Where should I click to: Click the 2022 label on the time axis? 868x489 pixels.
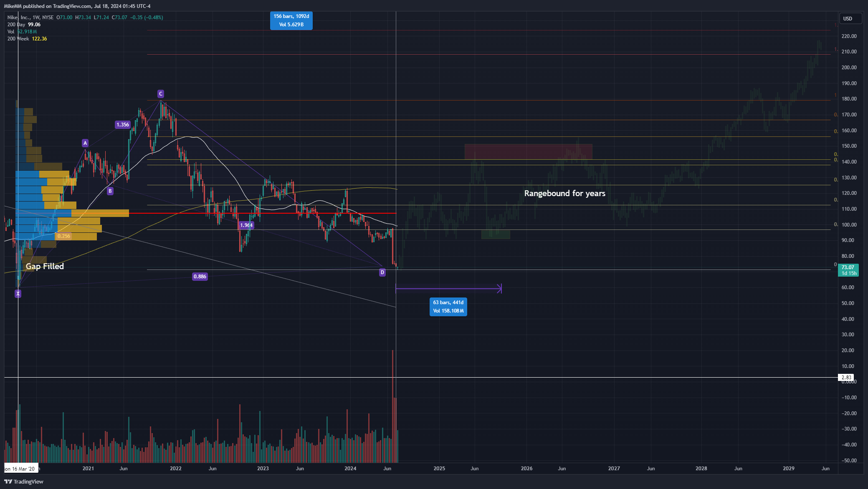pos(176,469)
